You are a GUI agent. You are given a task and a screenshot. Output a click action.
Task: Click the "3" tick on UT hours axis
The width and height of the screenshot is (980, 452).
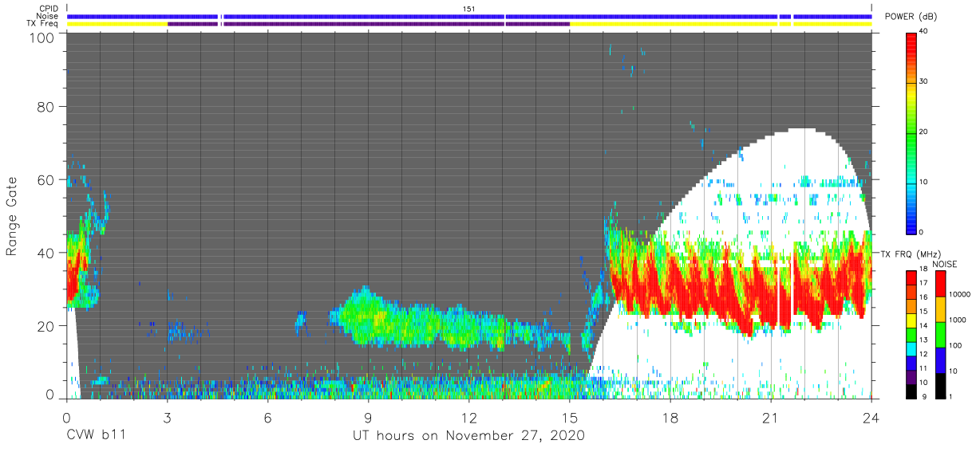click(167, 419)
